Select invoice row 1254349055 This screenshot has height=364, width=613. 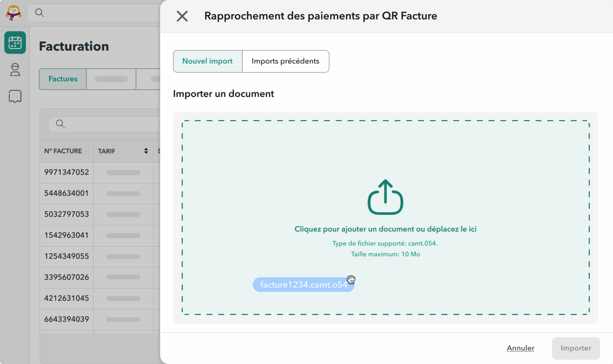point(66,256)
